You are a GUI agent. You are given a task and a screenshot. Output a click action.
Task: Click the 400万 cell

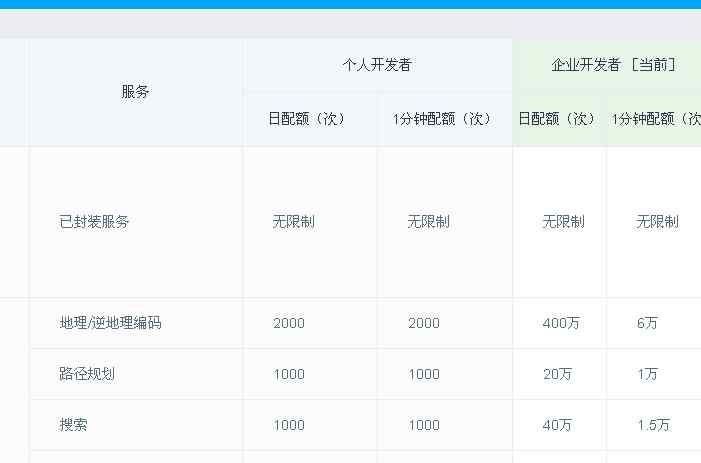pyautogui.click(x=561, y=323)
